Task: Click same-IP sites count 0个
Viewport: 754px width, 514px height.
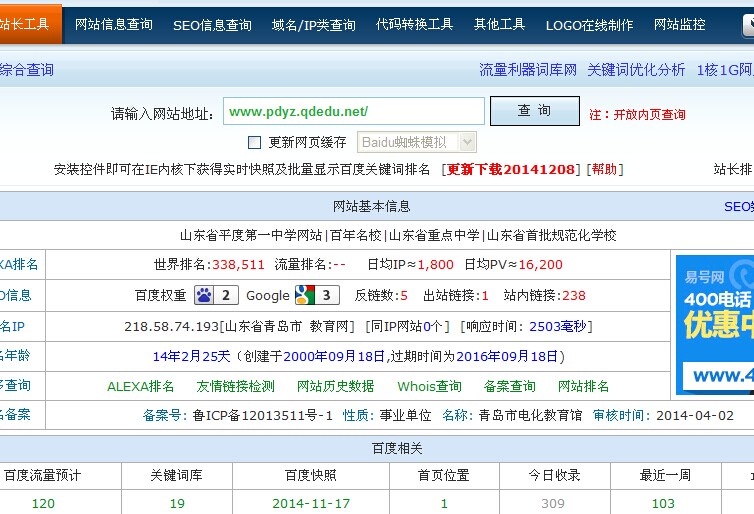Action: pos(433,327)
